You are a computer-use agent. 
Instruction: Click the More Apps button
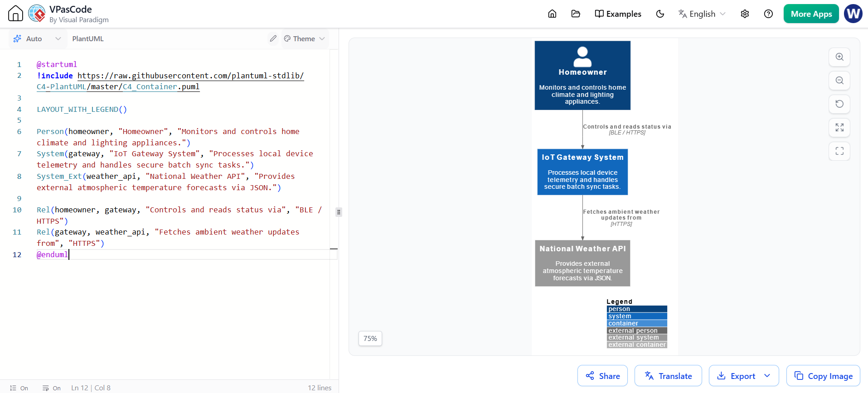(811, 14)
